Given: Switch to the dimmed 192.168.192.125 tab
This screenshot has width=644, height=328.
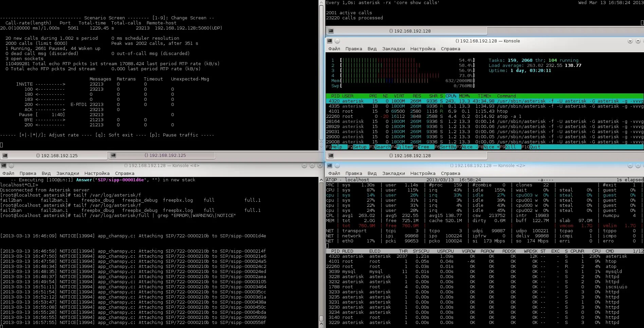Looking at the screenshot, I should click(x=162, y=155).
